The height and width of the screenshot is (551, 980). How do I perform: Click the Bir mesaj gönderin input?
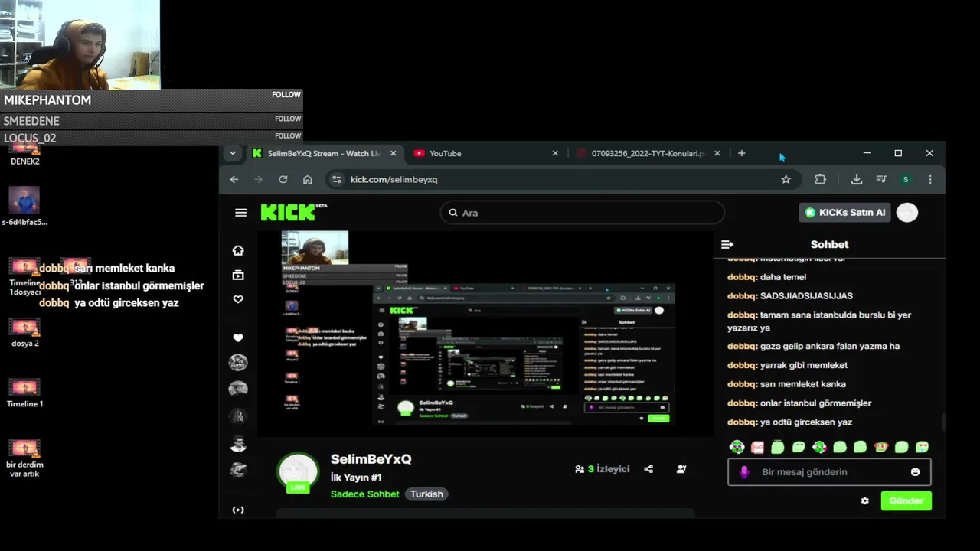tap(829, 472)
